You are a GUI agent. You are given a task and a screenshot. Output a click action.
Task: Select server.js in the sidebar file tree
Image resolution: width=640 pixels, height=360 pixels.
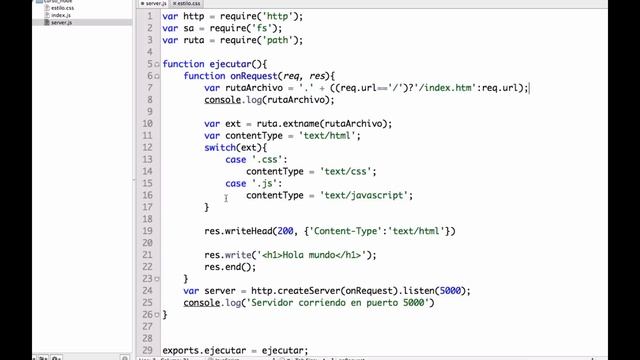(x=61, y=22)
